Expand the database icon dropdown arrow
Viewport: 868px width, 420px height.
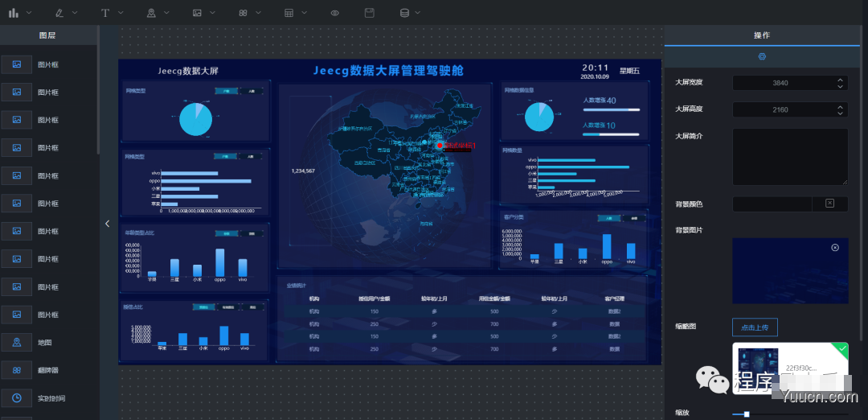(x=418, y=12)
